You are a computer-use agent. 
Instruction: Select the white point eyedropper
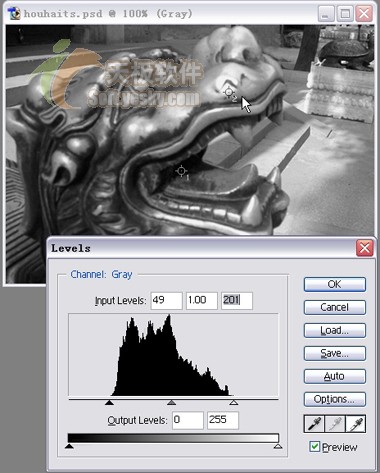point(356,424)
